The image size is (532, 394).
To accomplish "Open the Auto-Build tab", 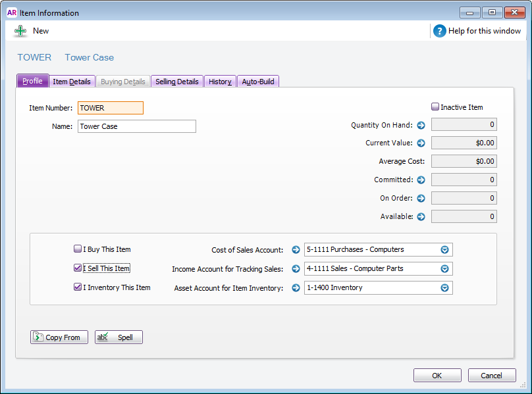I will (258, 82).
